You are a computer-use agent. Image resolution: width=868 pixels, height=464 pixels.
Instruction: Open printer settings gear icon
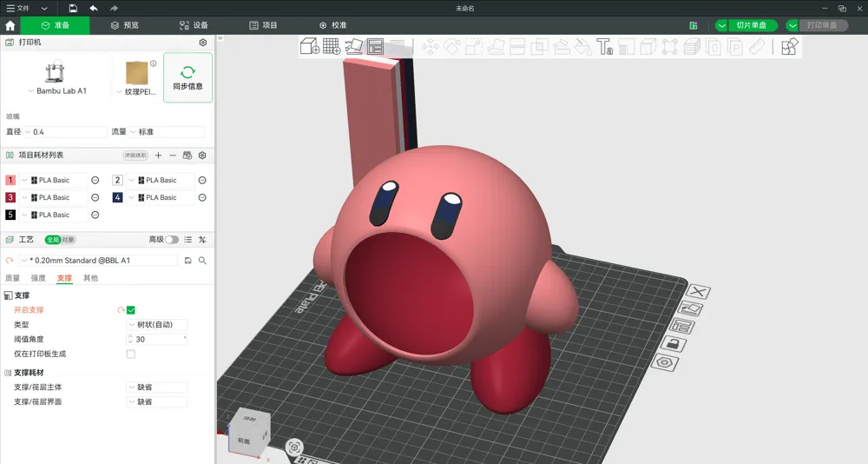tap(202, 43)
